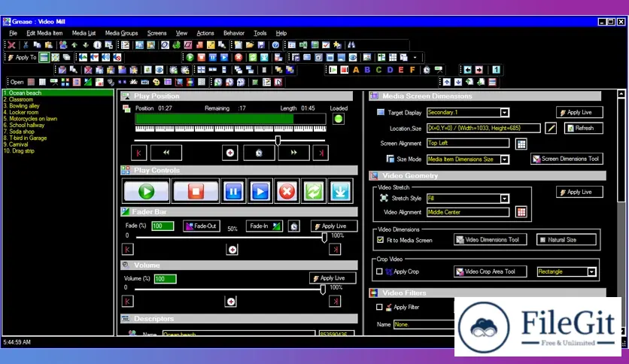Open the Rectangle crop shape dropdown
This screenshot has height=364, width=629.
click(x=591, y=271)
